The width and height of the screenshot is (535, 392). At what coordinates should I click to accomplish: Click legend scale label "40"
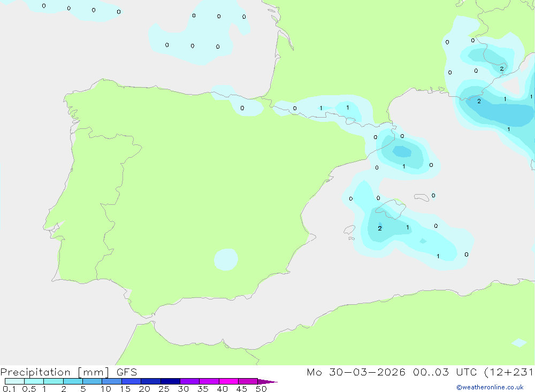point(222,389)
